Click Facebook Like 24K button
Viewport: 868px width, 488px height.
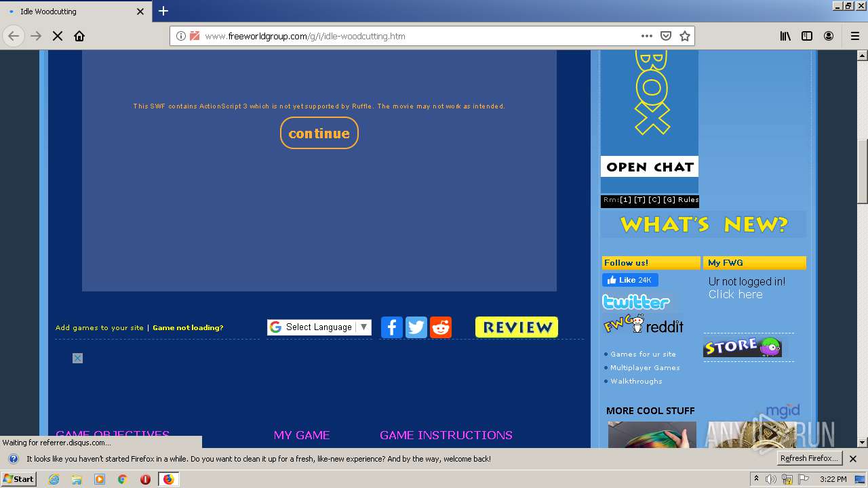click(x=630, y=280)
